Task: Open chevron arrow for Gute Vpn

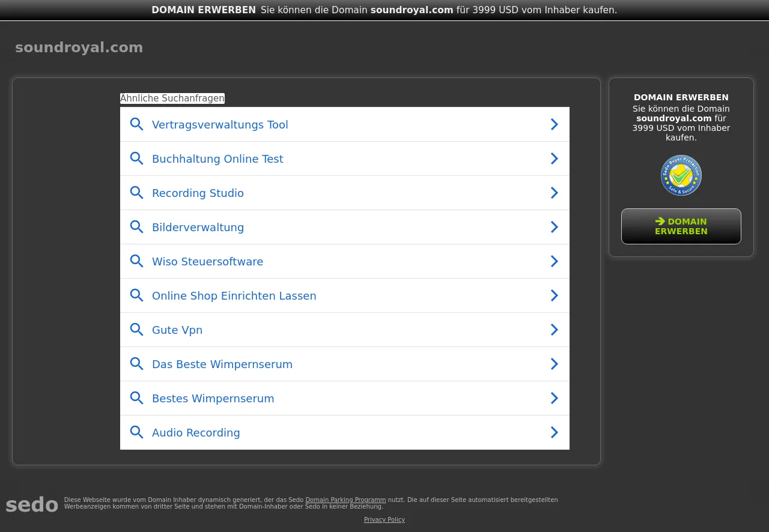Action: [554, 330]
